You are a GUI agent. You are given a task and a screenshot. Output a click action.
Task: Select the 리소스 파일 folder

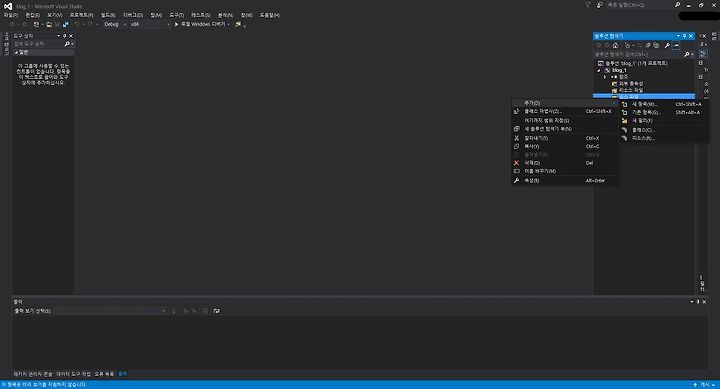pos(627,90)
